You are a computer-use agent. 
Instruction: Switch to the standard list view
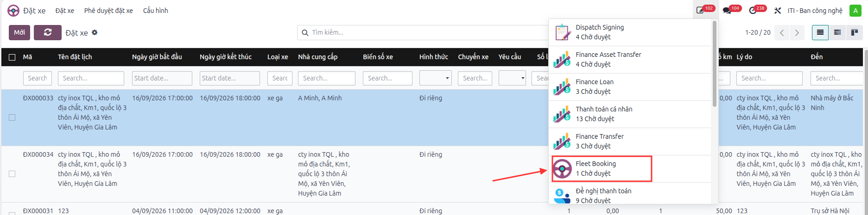point(820,32)
